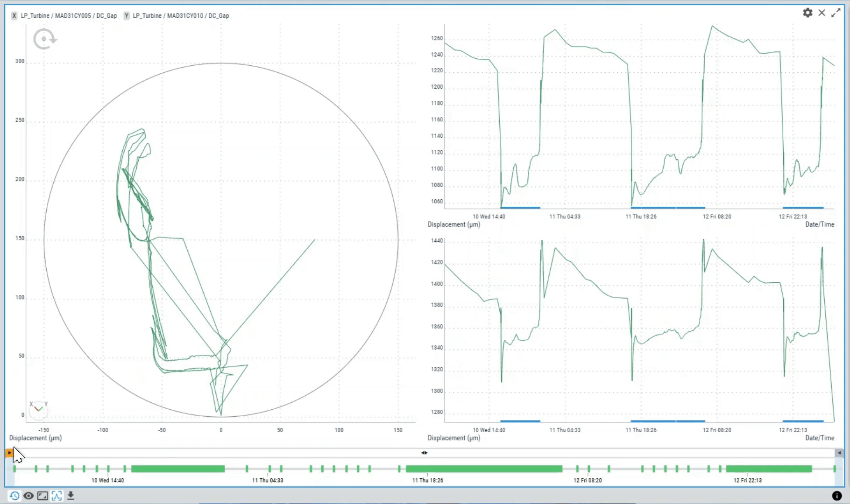Close the plot panel with the X

pos(822,13)
